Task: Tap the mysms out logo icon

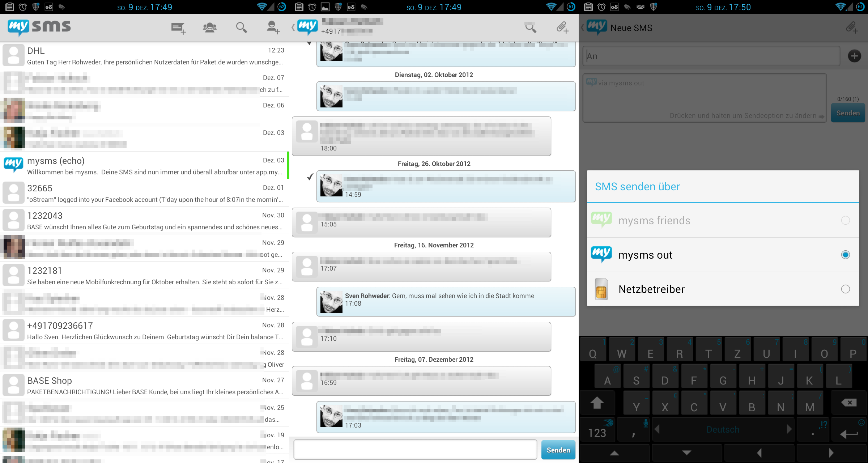Action: pyautogui.click(x=601, y=254)
